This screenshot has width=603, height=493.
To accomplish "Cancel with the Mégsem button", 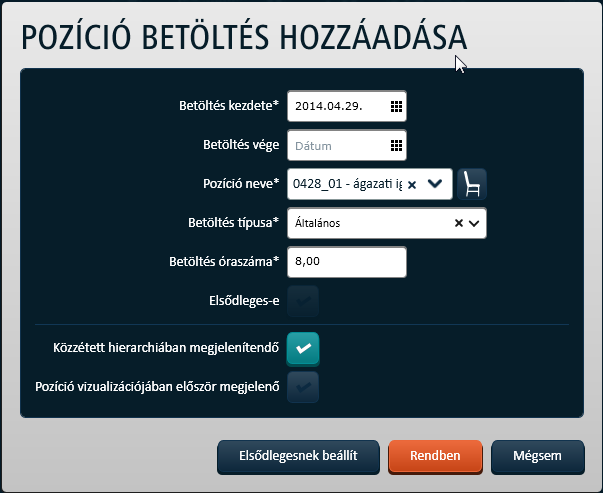I will [537, 456].
